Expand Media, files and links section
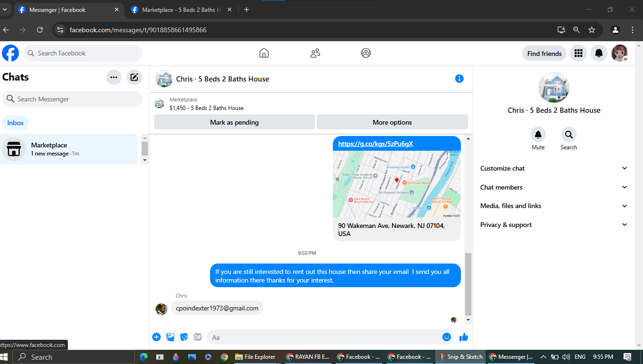Viewport: 643px width, 364px height. click(553, 206)
